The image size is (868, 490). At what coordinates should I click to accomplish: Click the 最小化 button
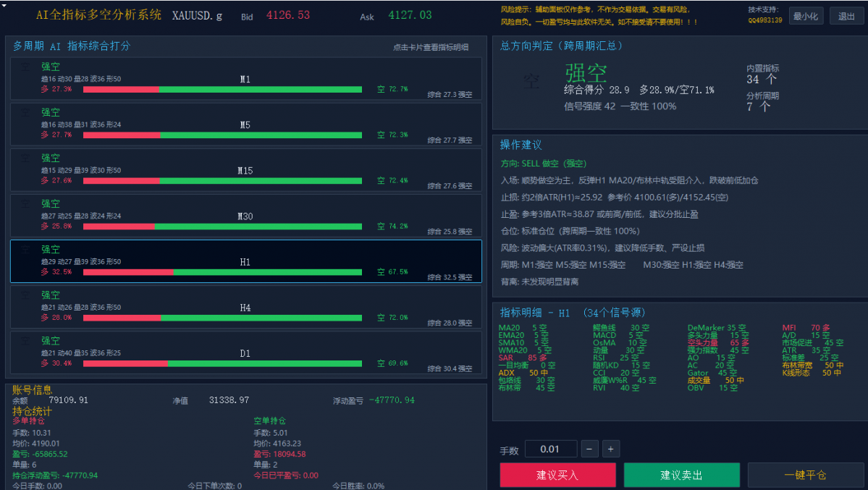[x=806, y=16]
